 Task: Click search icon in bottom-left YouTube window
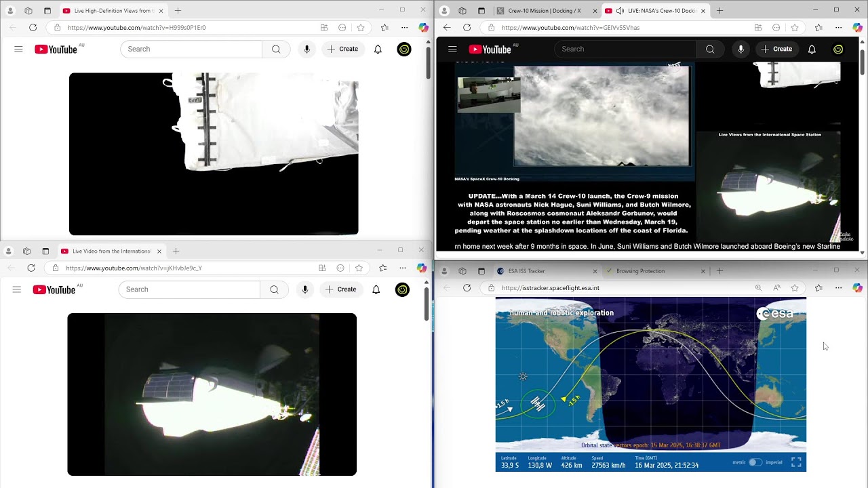click(274, 289)
